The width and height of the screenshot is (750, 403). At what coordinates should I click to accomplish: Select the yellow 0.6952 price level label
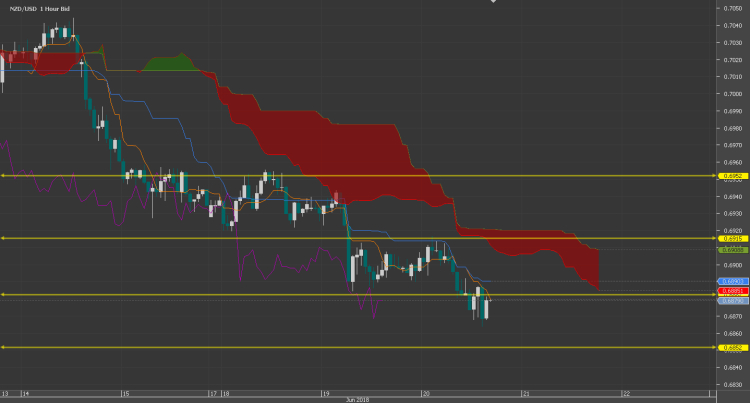pyautogui.click(x=733, y=176)
